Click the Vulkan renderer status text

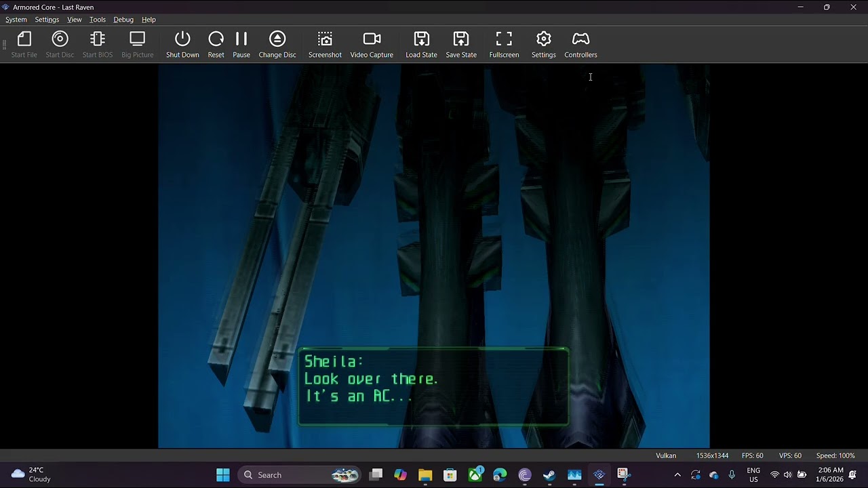tap(666, 455)
